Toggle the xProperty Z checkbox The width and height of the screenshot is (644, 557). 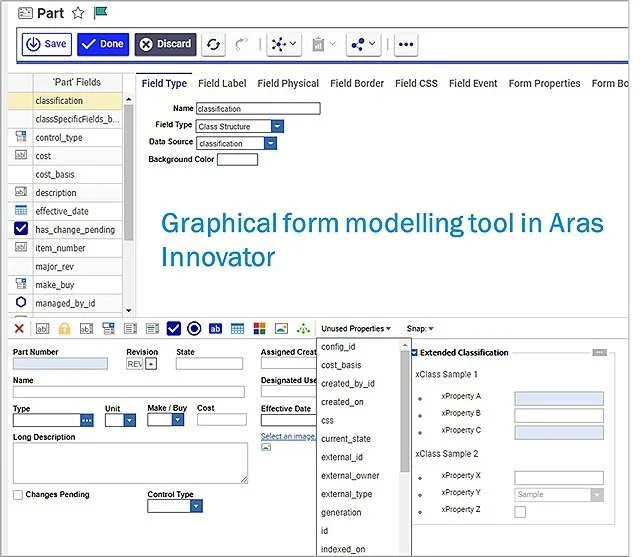[520, 512]
